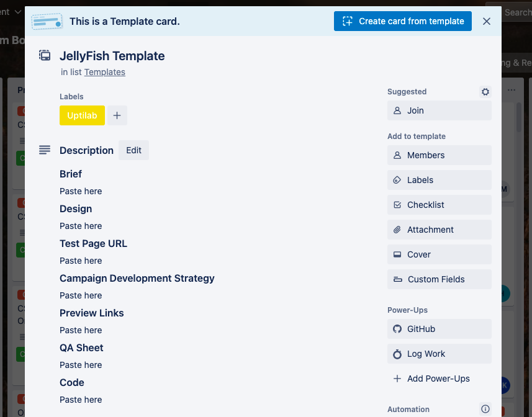532x417 pixels.
Task: Join the card via Join button
Action: pyautogui.click(x=439, y=110)
